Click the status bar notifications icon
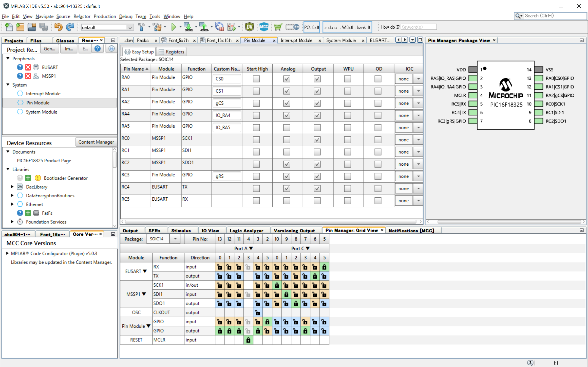 (530, 363)
